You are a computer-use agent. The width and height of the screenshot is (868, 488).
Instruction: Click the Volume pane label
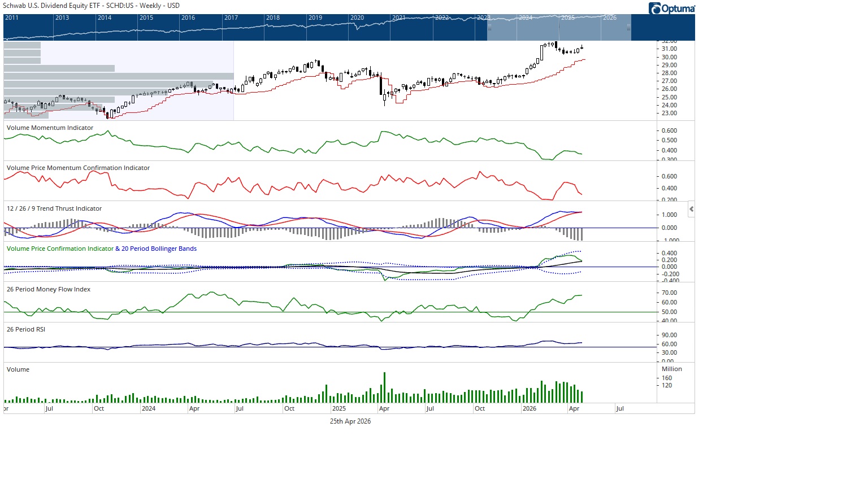18,369
